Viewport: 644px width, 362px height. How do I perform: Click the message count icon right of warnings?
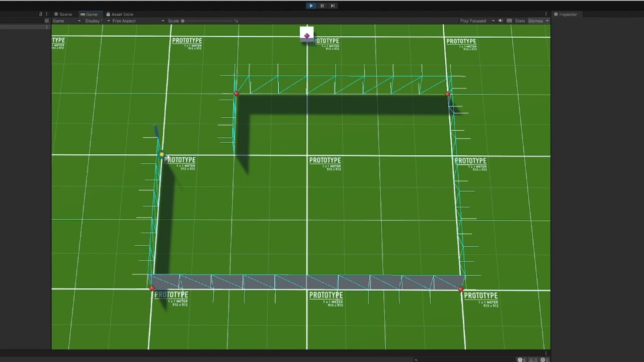544,359
